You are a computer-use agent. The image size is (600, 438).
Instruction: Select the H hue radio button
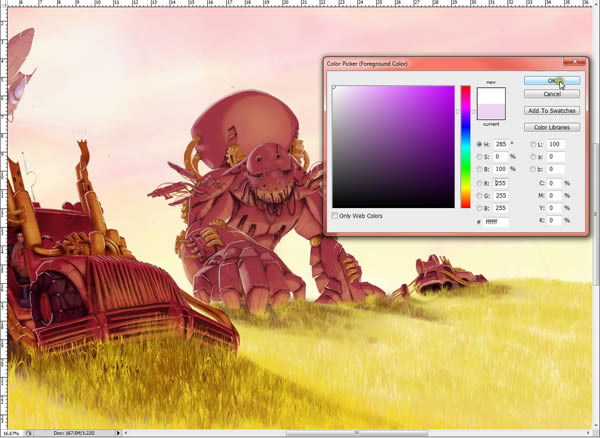479,144
